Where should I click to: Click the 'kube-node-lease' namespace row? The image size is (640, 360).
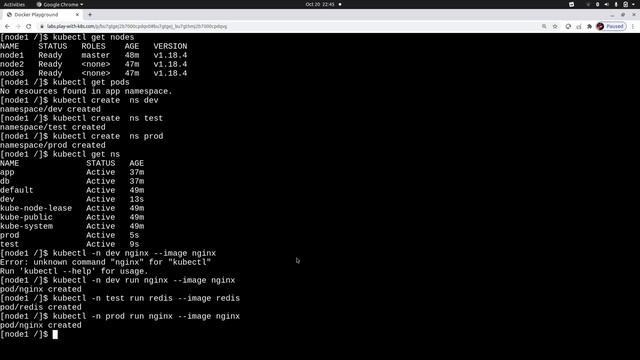coord(72,208)
